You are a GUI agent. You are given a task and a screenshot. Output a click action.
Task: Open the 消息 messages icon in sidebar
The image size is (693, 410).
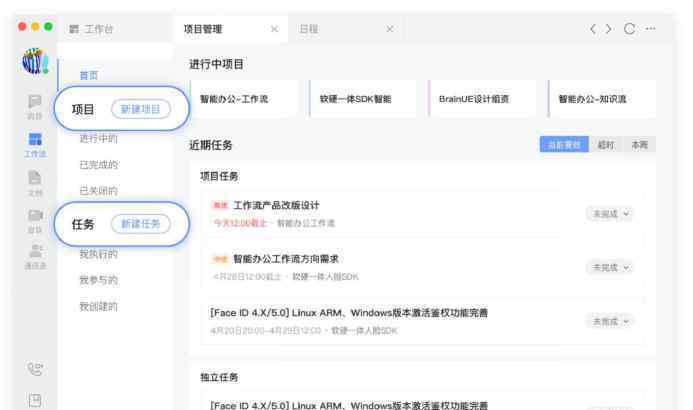point(34,106)
